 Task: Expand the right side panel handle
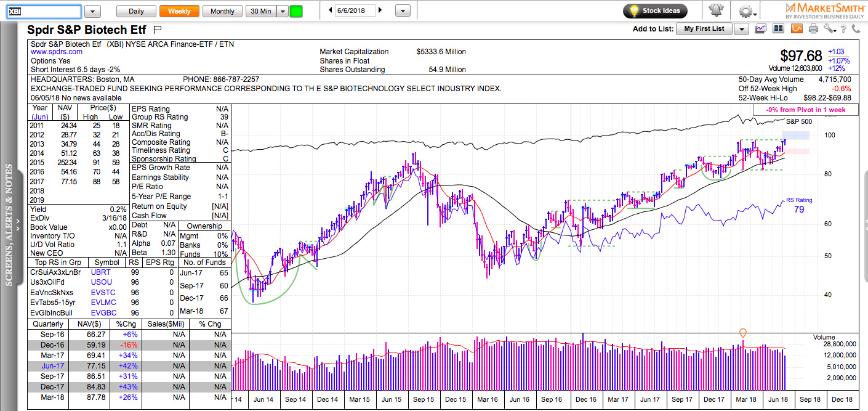[x=866, y=225]
